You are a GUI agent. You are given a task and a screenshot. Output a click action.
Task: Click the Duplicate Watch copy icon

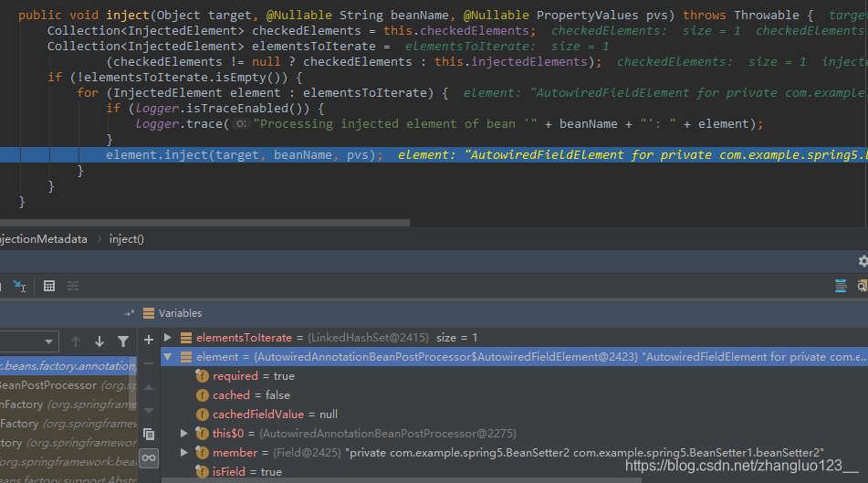click(x=149, y=434)
